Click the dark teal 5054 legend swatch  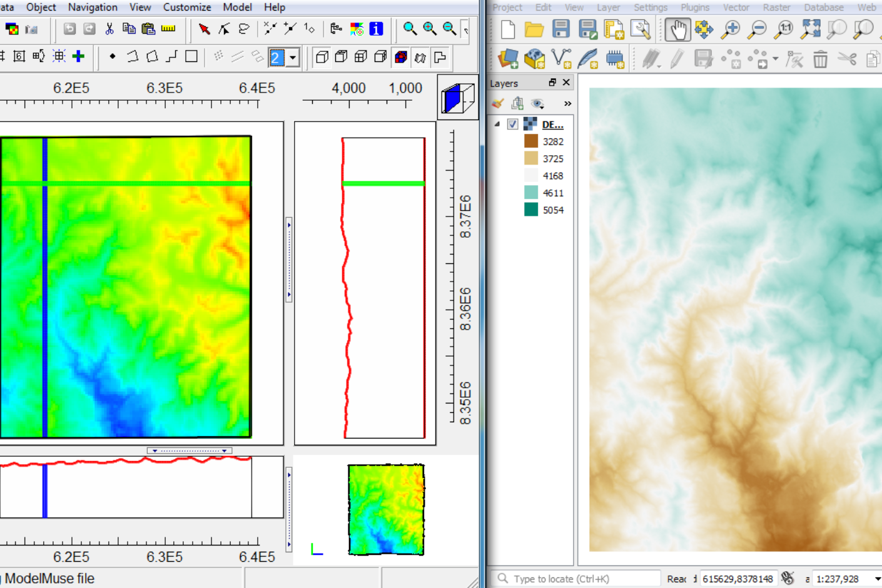(531, 210)
